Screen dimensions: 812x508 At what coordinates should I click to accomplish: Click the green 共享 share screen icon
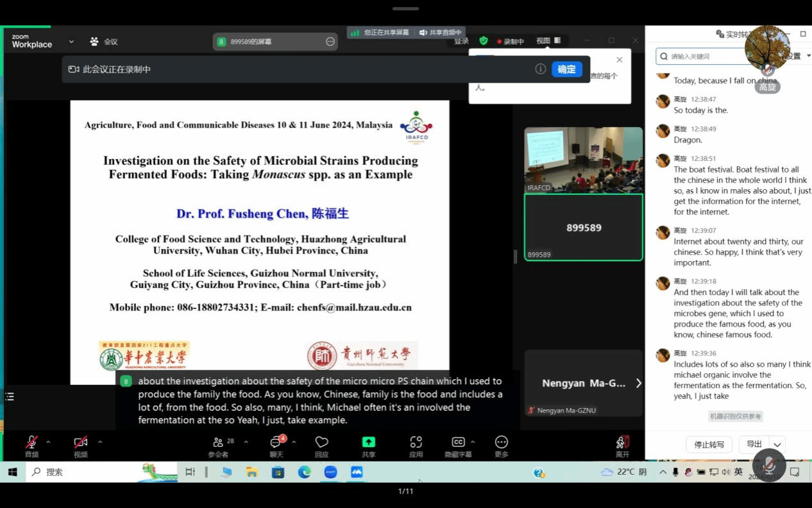click(x=369, y=443)
